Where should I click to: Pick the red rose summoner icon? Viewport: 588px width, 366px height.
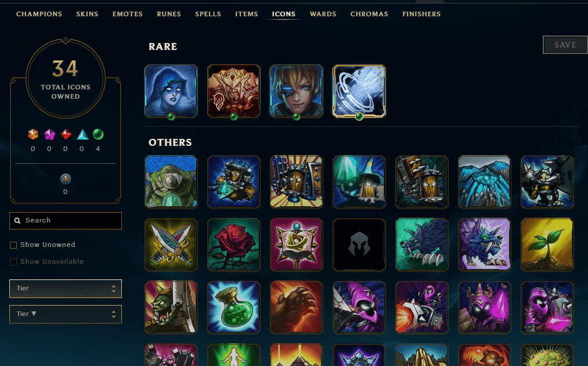(233, 245)
